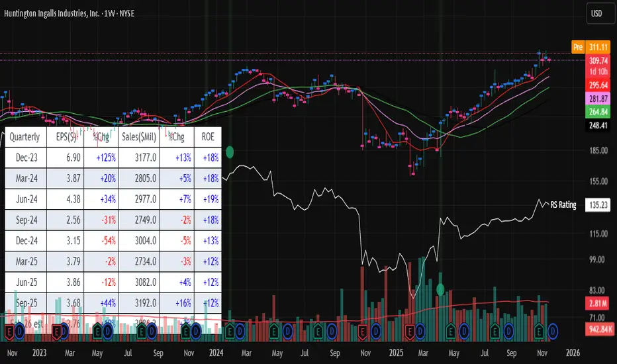The width and height of the screenshot is (617, 364).
Task: Select the Dec-23 row in earnings table
Action: click(x=24, y=157)
